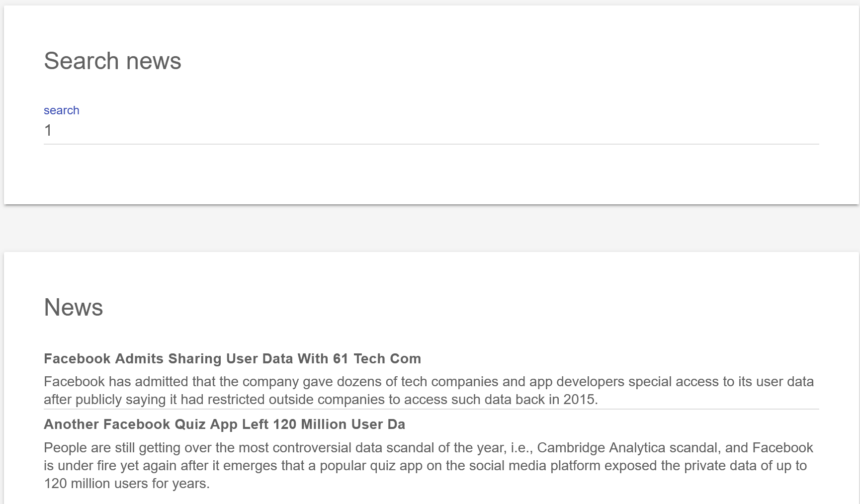Viewport: 860px width, 504px height.
Task: Click the search input field containing "1"
Action: pos(430,130)
